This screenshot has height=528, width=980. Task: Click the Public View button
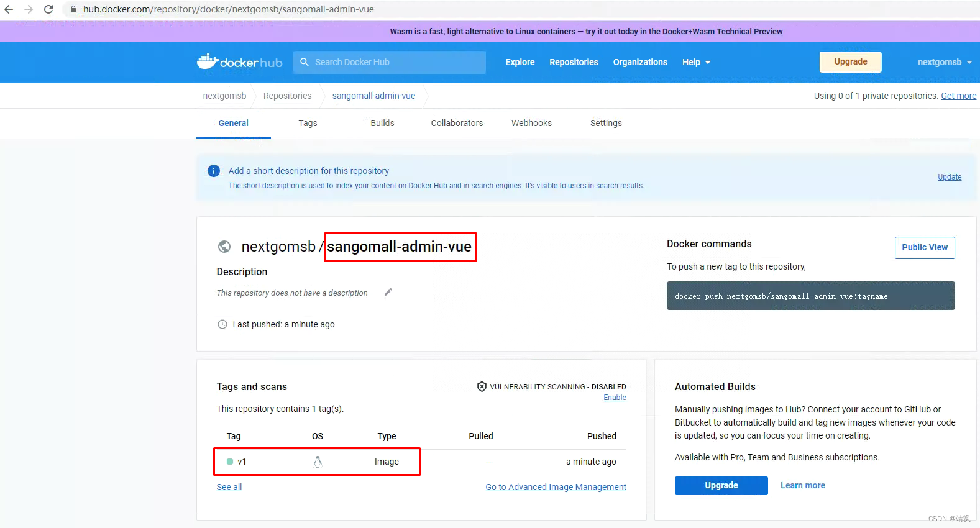pyautogui.click(x=925, y=247)
